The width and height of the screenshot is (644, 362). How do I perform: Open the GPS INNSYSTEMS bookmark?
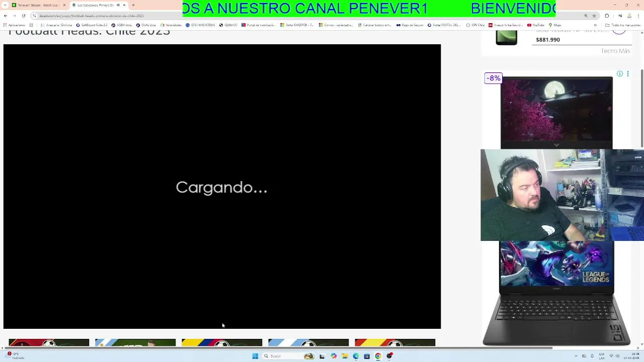click(x=200, y=25)
